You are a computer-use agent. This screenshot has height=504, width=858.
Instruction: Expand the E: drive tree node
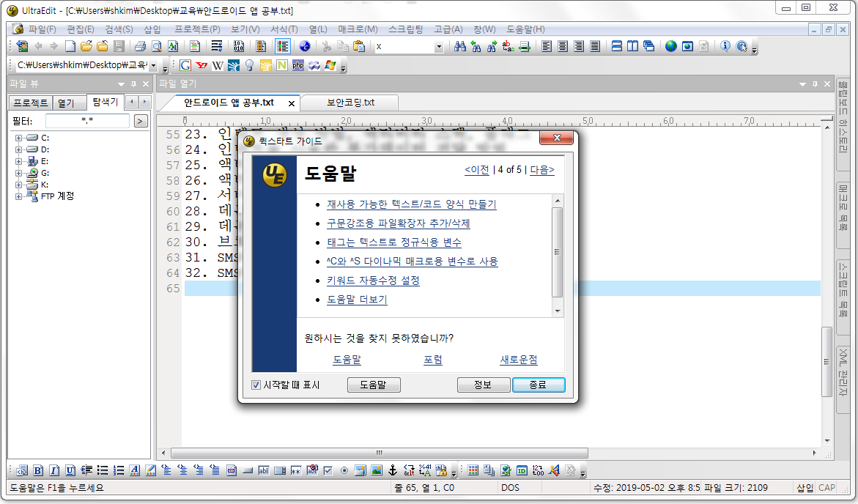pos(18,161)
